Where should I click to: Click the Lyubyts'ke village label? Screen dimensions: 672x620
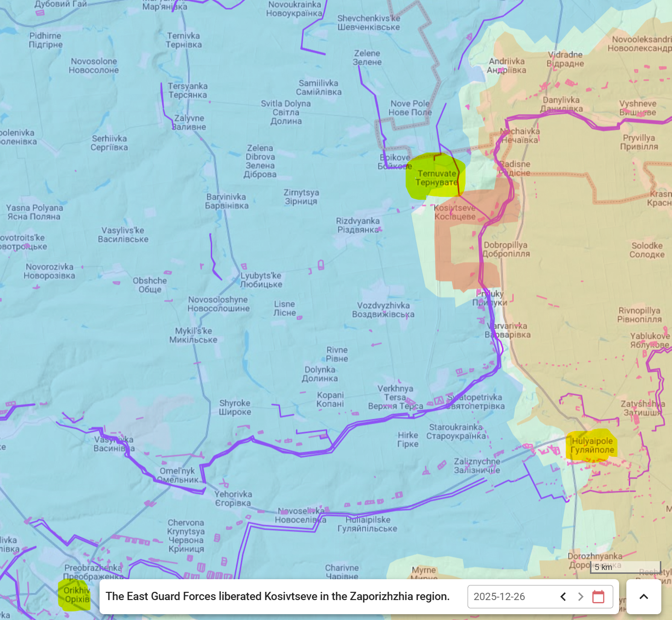[261, 280]
